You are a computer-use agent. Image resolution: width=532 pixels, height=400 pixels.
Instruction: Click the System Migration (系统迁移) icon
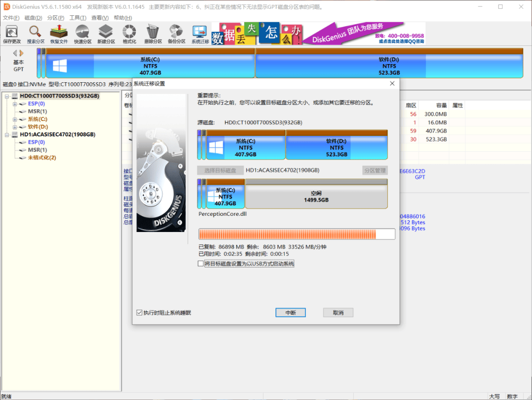(x=200, y=34)
